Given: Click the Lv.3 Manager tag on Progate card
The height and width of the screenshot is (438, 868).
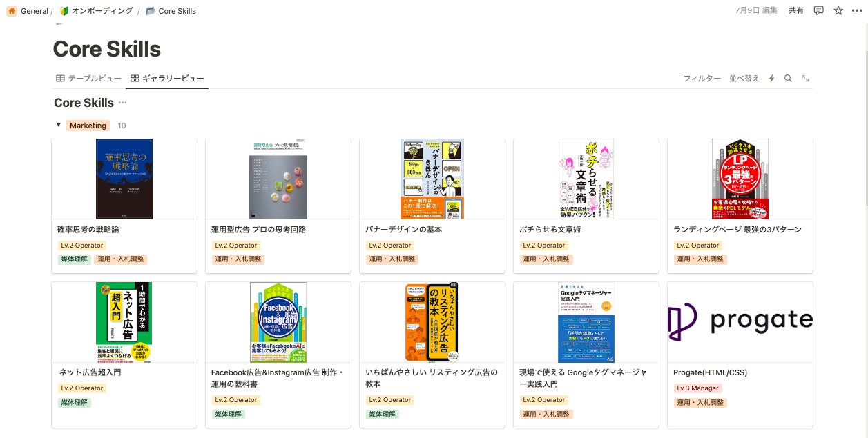Looking at the screenshot, I should point(697,388).
